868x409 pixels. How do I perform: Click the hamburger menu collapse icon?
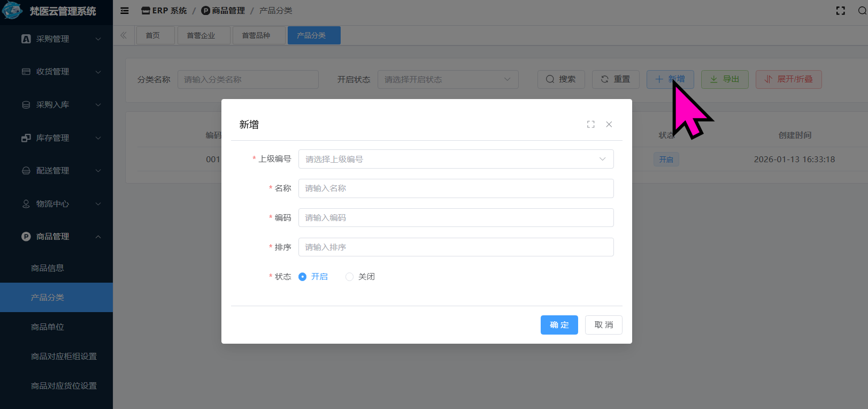click(125, 11)
